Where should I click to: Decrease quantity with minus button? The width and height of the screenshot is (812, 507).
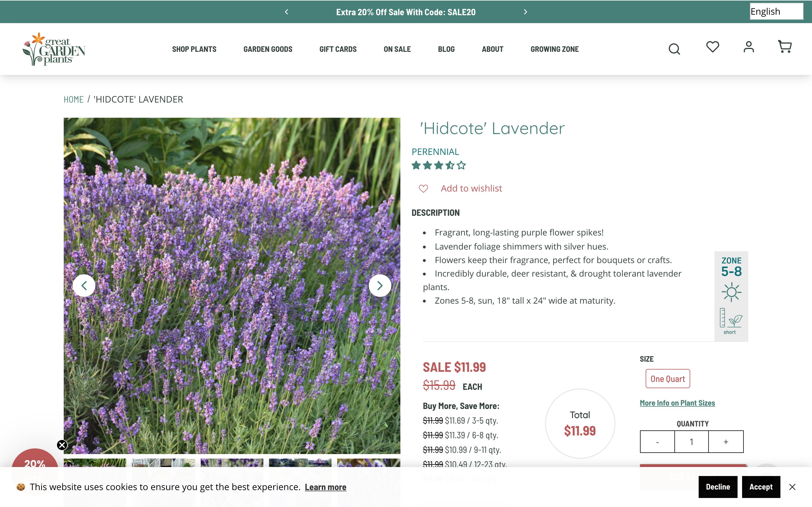pos(657,442)
